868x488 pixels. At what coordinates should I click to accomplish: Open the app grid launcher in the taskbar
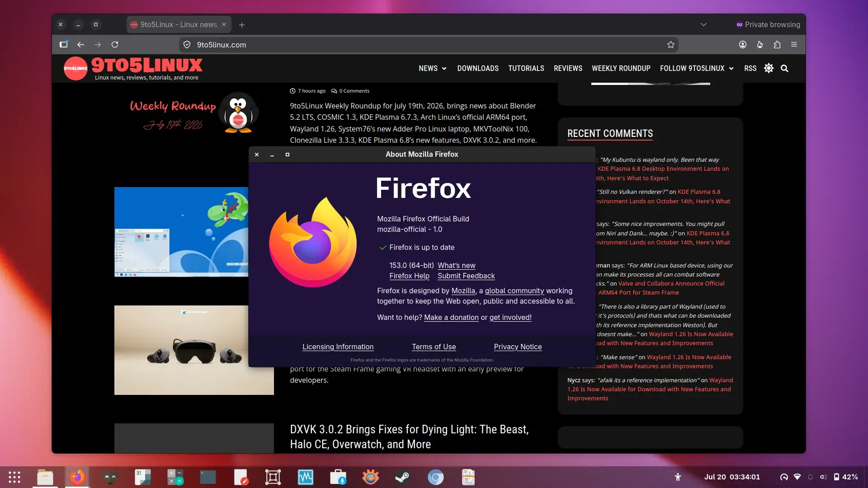pyautogui.click(x=14, y=477)
